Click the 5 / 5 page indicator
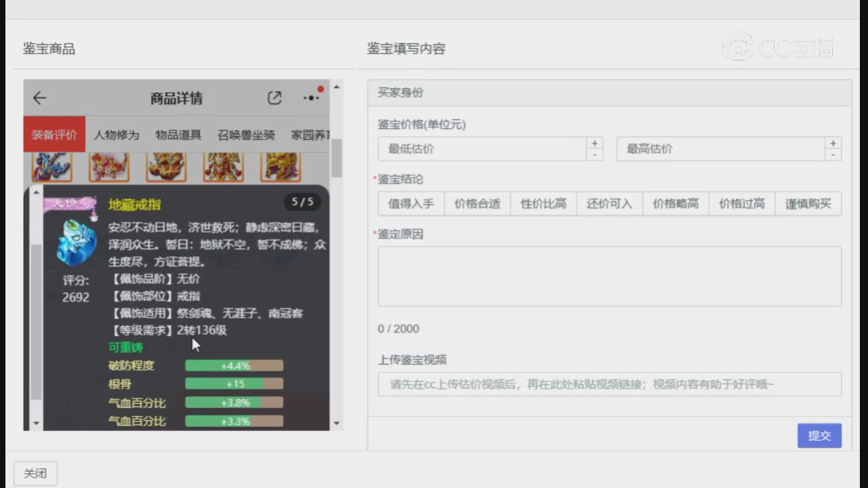The image size is (868, 488). click(302, 202)
